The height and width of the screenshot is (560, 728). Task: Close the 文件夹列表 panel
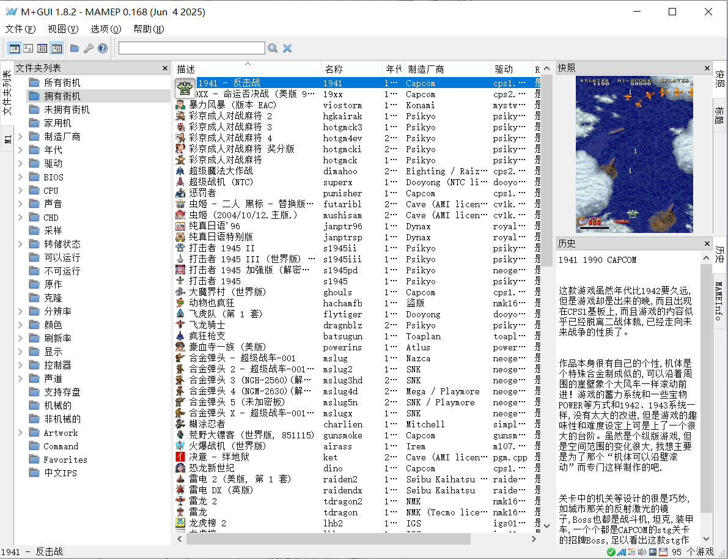coord(165,68)
